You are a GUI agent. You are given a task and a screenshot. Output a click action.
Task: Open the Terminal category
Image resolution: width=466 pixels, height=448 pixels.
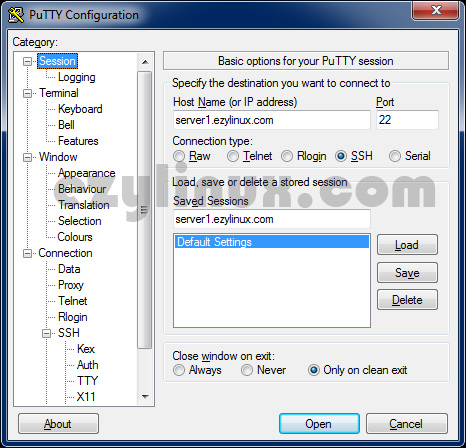click(x=59, y=93)
